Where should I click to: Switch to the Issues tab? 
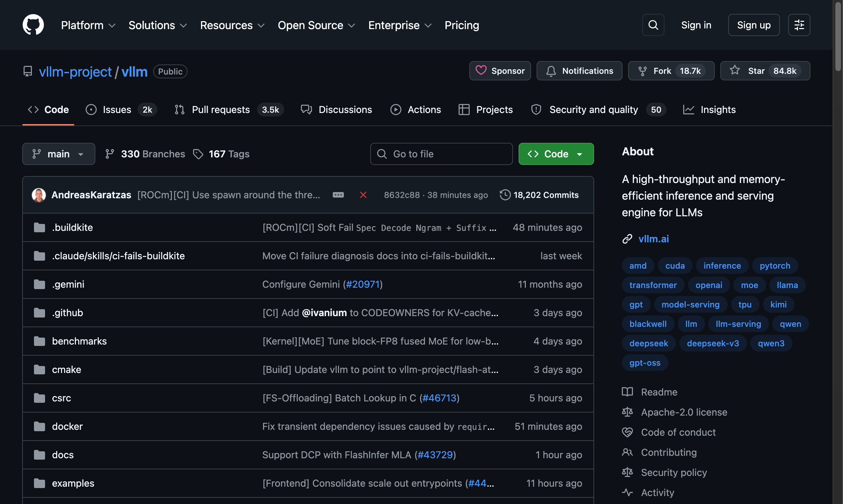pos(121,110)
